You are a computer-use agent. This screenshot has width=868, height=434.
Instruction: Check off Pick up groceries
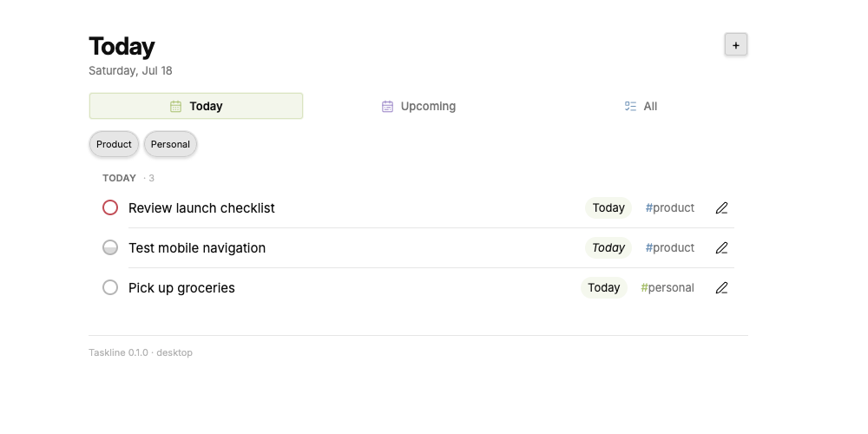[110, 287]
